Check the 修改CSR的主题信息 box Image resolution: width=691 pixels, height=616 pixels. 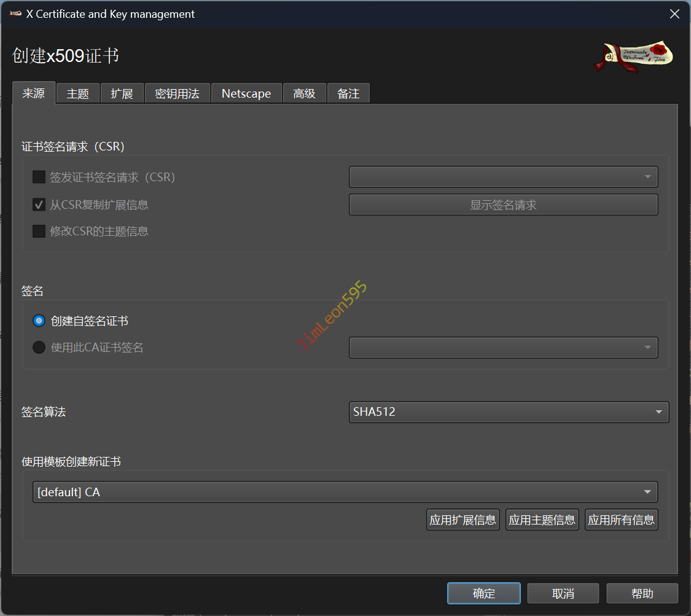pos(39,232)
